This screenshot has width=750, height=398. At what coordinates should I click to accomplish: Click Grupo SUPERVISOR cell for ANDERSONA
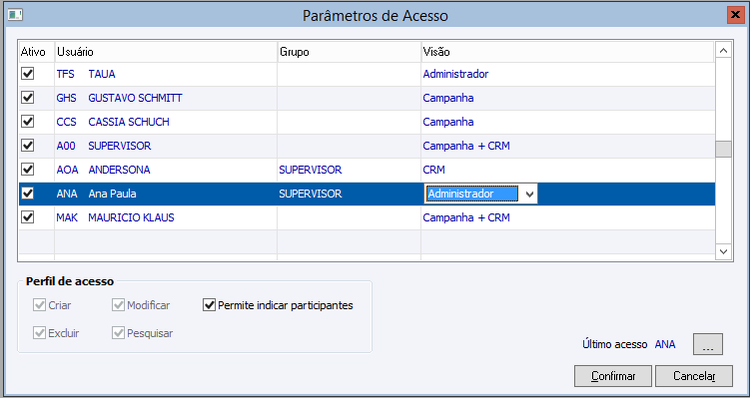click(x=349, y=170)
